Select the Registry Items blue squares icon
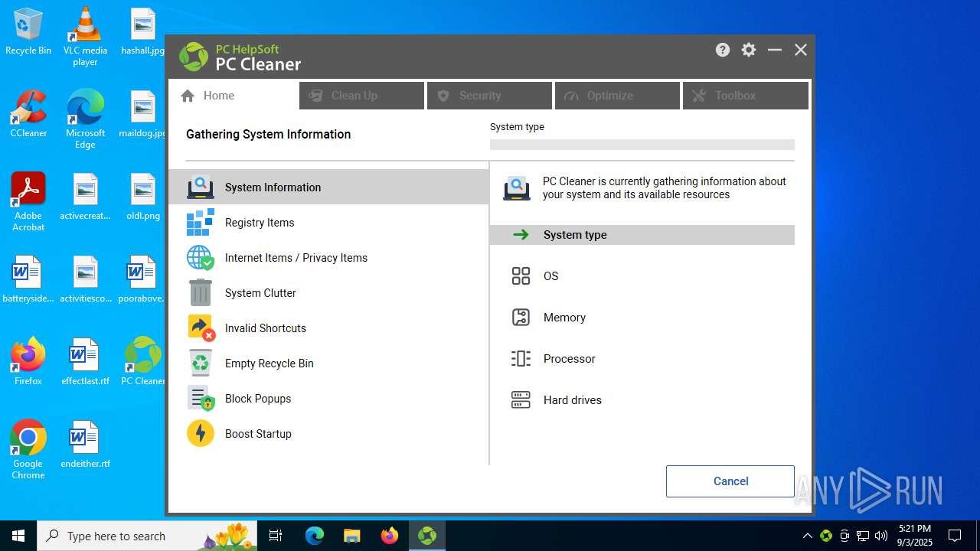The image size is (980, 551). [x=201, y=223]
